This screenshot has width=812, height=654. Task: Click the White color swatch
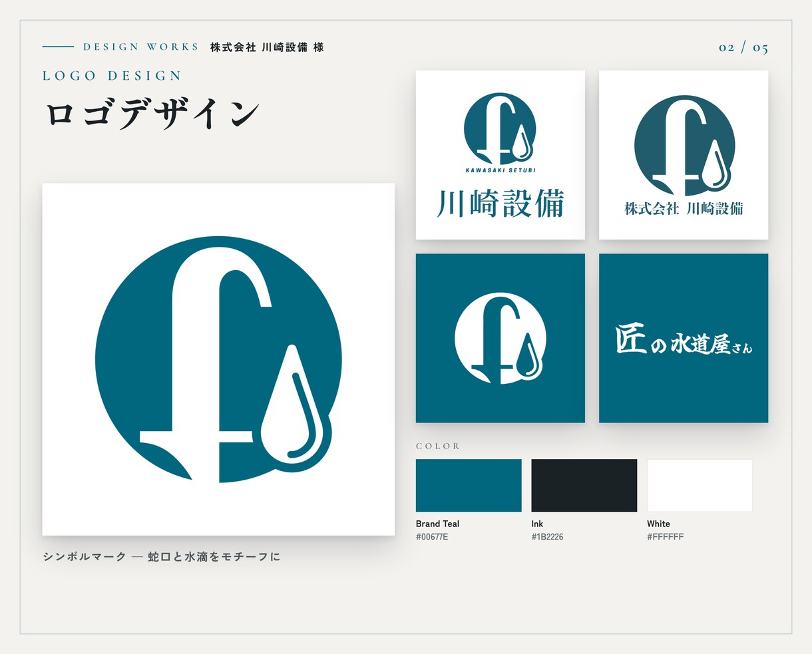[700, 485]
